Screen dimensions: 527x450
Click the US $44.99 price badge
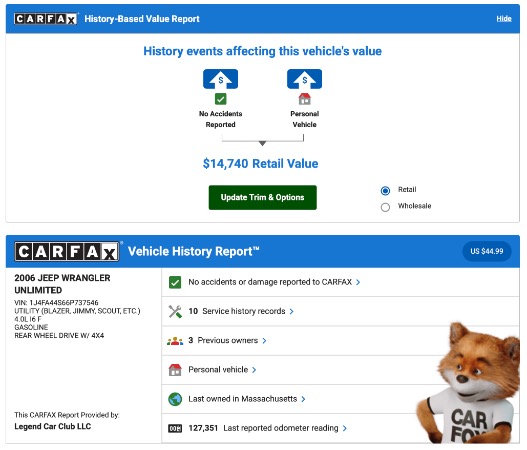click(487, 251)
